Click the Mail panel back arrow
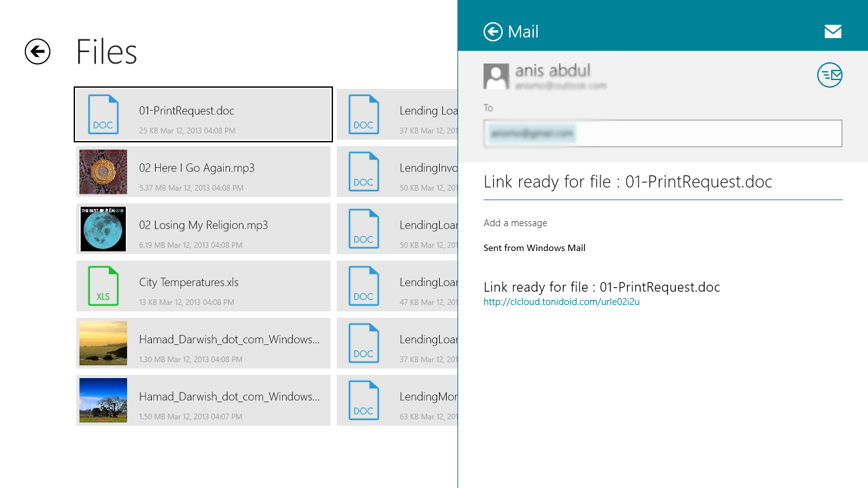868x488 pixels. pyautogui.click(x=493, y=32)
